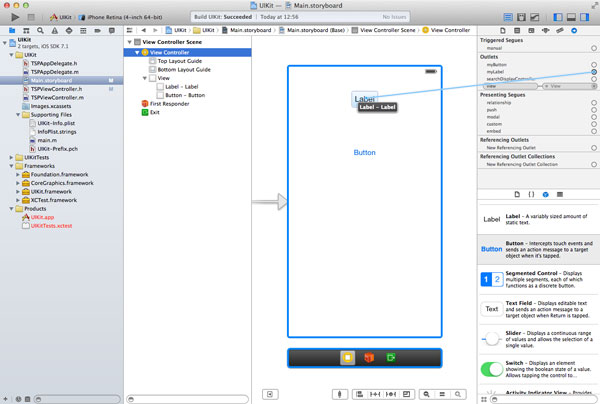The image size is (600, 404).
Task: Show the attributes inspector
Action: pos(545,31)
